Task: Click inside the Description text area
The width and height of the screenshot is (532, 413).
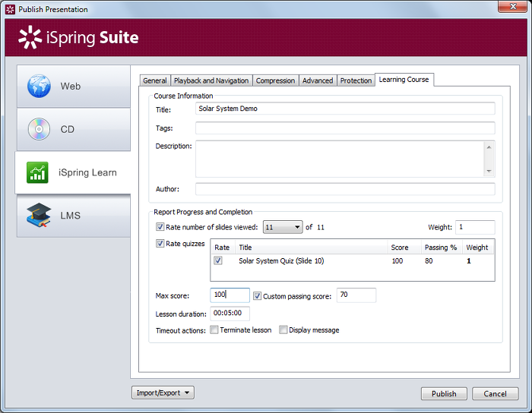Action: click(340, 159)
